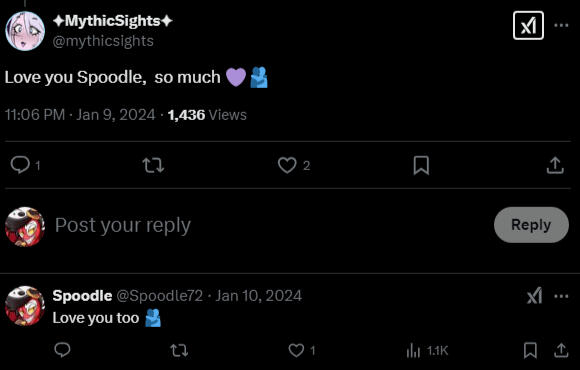Open more options on Spoodle's reply

pos(561,296)
